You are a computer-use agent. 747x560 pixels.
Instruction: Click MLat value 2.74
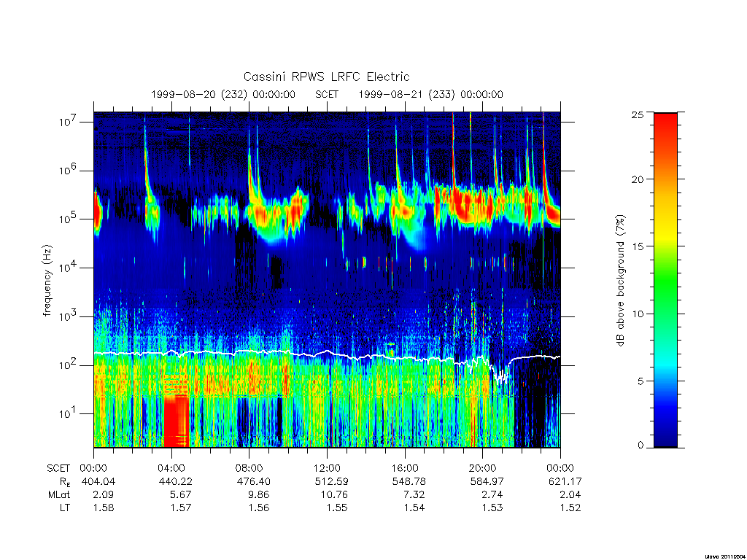492,495
